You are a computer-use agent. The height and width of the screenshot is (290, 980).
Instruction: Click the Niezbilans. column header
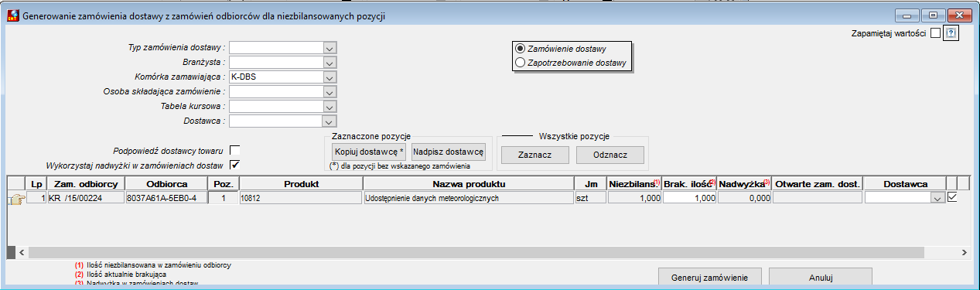coord(634,184)
